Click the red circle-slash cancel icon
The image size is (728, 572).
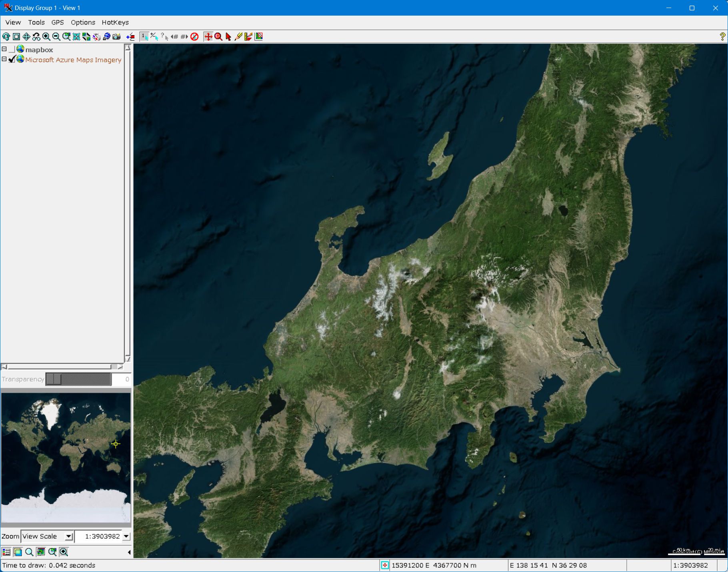pyautogui.click(x=194, y=37)
